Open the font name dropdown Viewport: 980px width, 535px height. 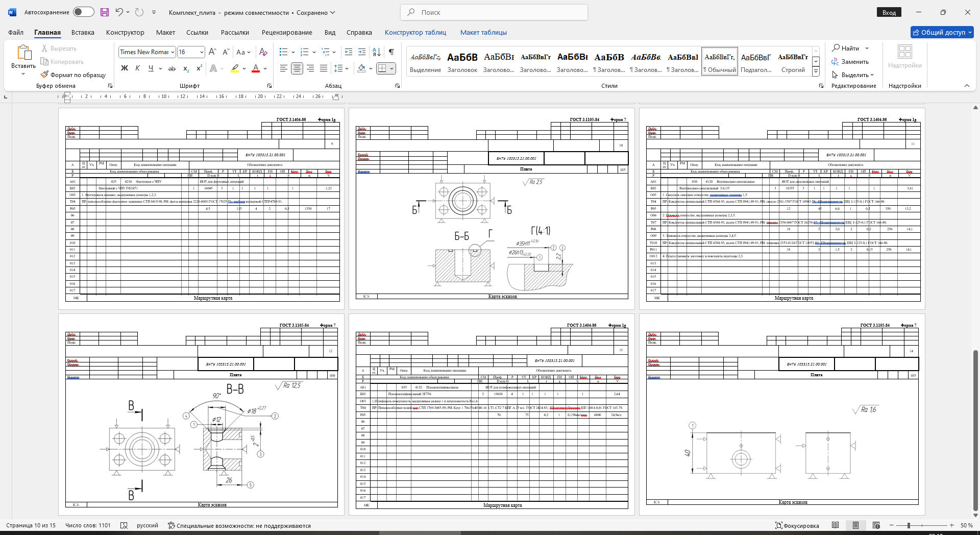(173, 52)
